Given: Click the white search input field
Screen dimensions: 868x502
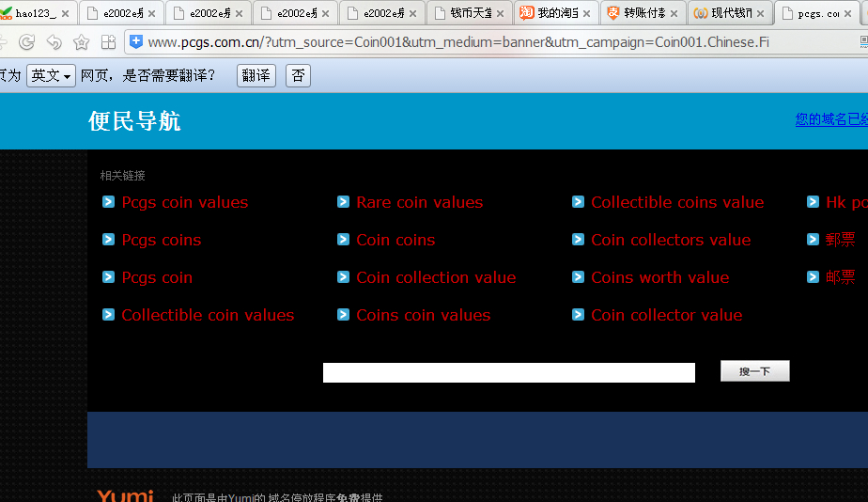Looking at the screenshot, I should (x=508, y=372).
